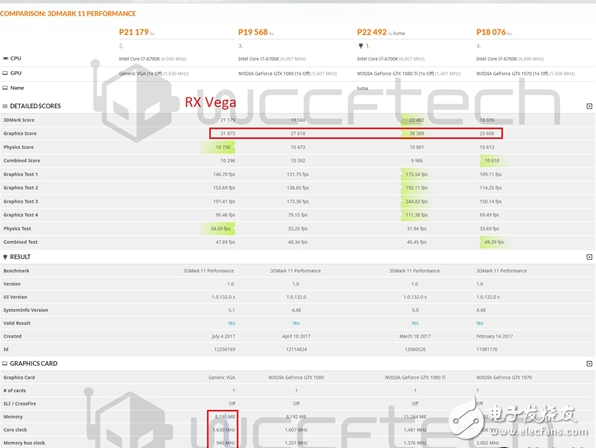Click the Generic VGA GPU entry in header
Viewport: 596px width, 448px height.
(141, 74)
